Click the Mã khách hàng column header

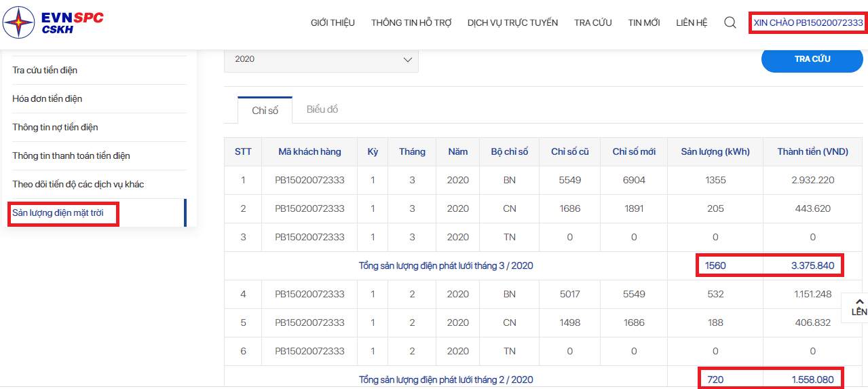pos(309,151)
